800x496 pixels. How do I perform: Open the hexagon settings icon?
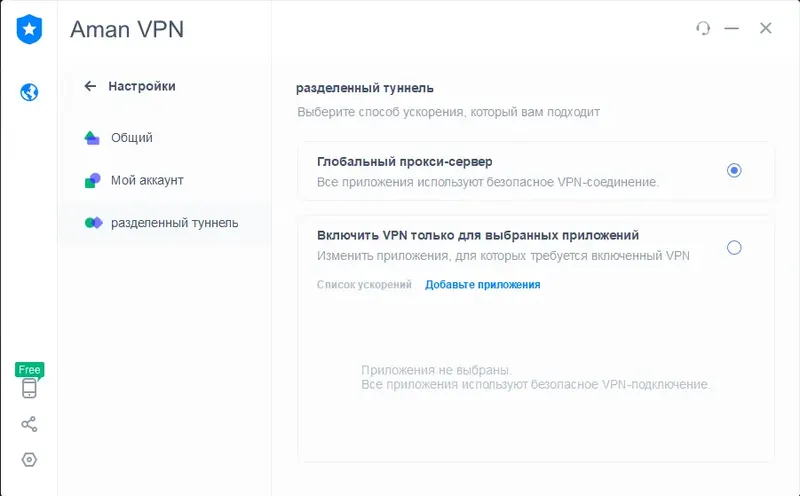coord(29,460)
